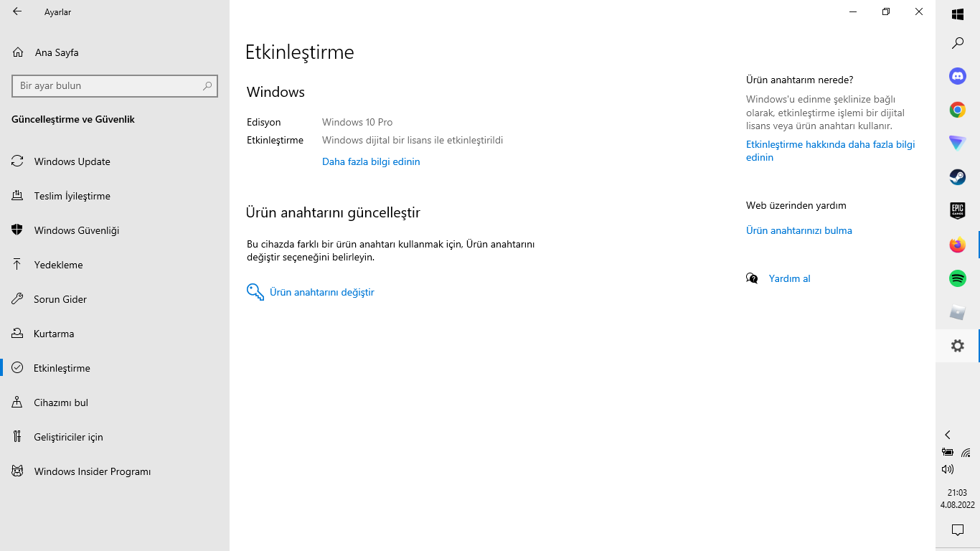
Task: Click the 'Ürün anahtarım nerede?' heading
Action: pyautogui.click(x=800, y=80)
